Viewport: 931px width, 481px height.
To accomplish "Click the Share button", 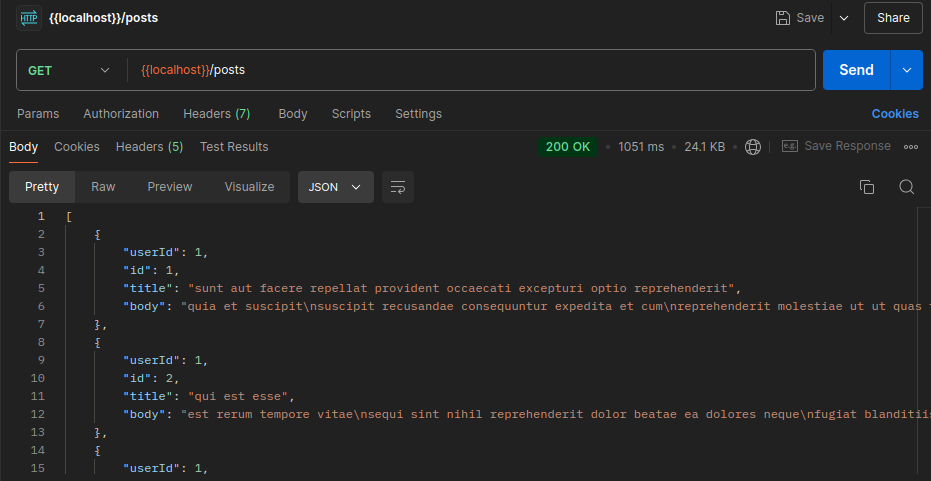I will 893,18.
